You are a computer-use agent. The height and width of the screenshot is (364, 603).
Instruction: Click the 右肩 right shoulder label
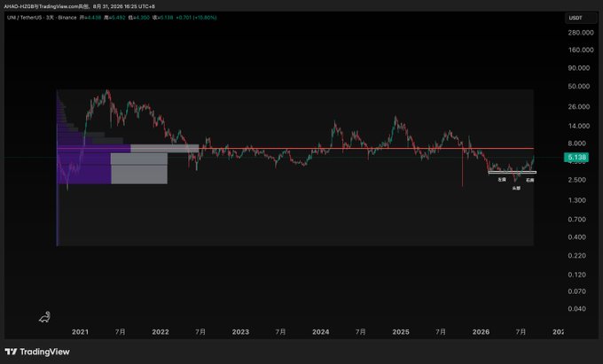pos(530,180)
